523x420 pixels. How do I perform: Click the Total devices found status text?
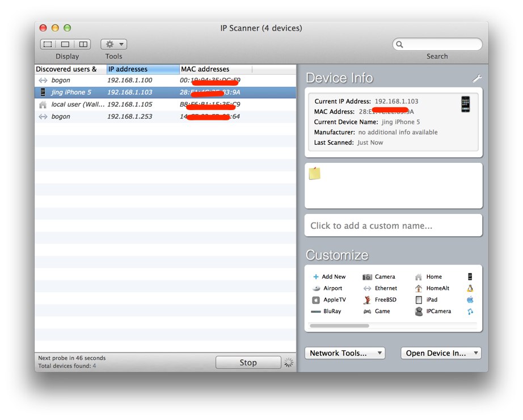click(x=67, y=366)
